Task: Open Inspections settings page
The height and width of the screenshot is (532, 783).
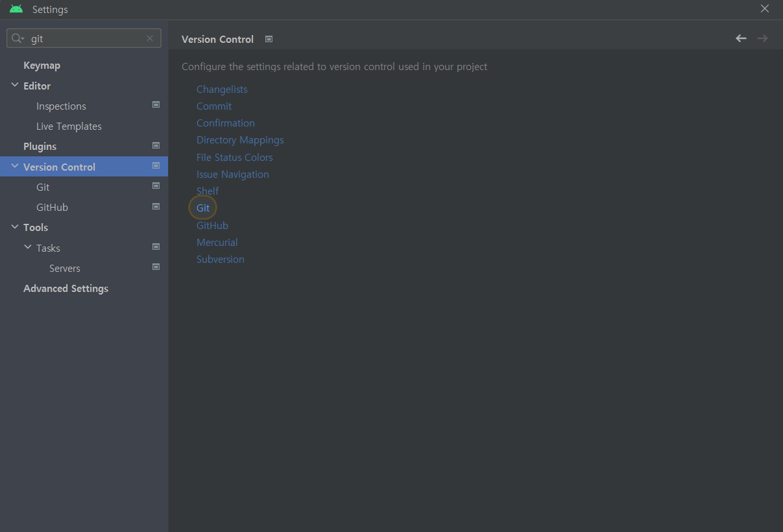Action: pos(61,106)
